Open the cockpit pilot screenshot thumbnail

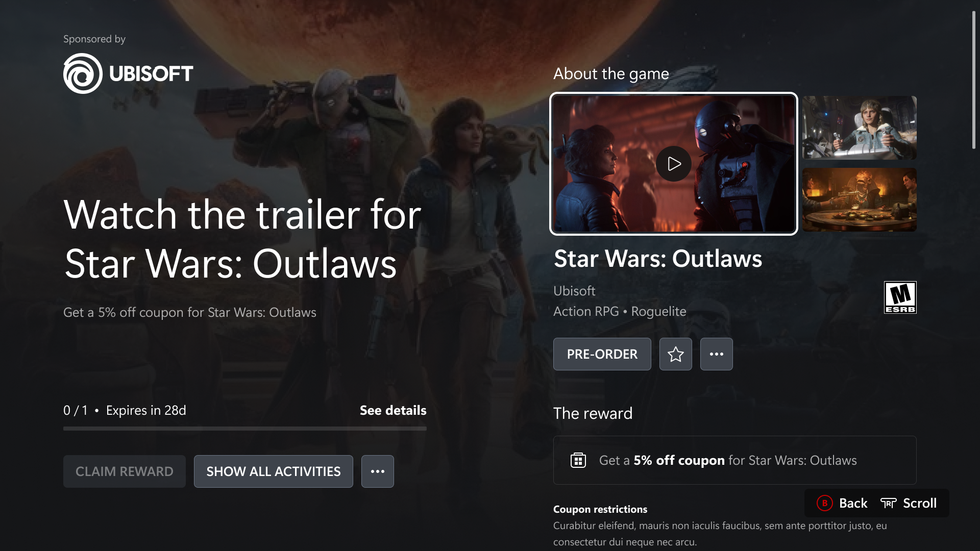(x=859, y=128)
